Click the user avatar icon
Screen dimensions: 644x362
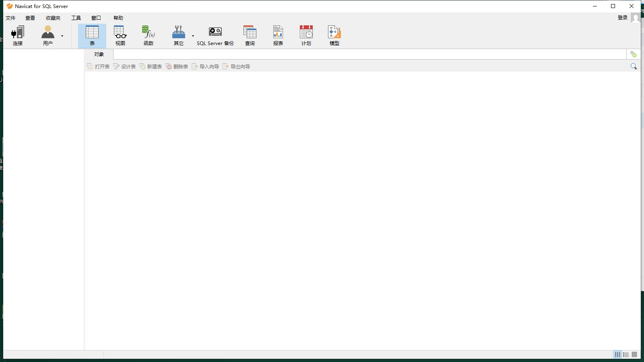[x=636, y=17]
